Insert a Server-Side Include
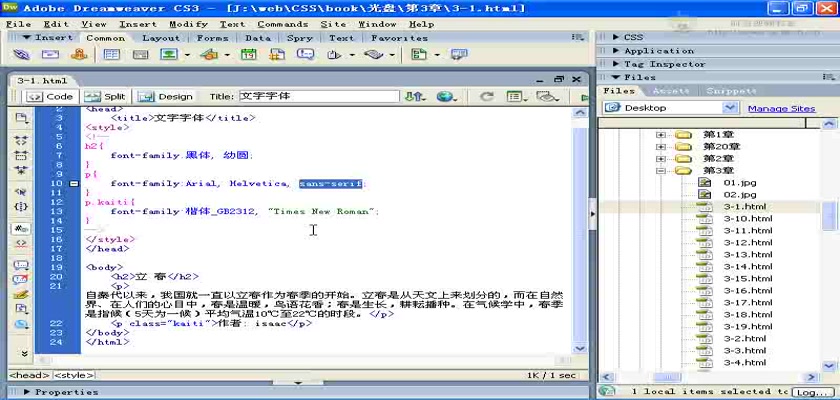Screen dimensions: 840x400 tap(277, 55)
